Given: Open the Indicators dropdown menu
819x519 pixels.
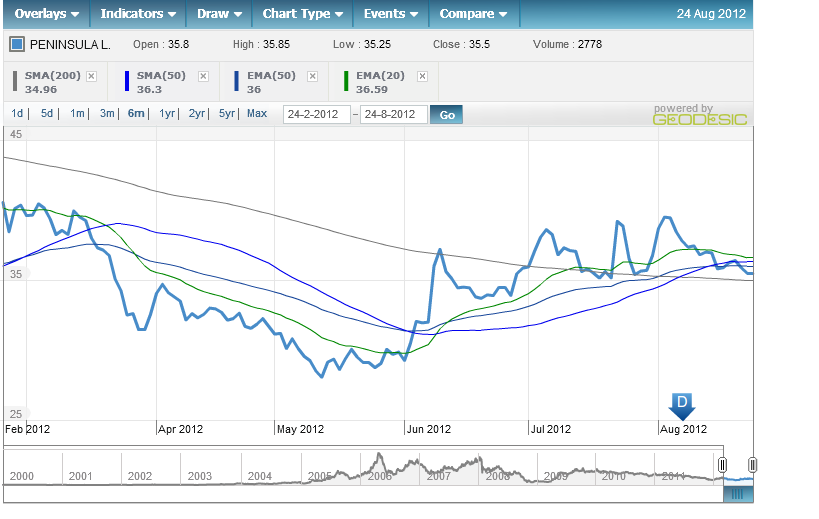Looking at the screenshot, I should tap(138, 14).
